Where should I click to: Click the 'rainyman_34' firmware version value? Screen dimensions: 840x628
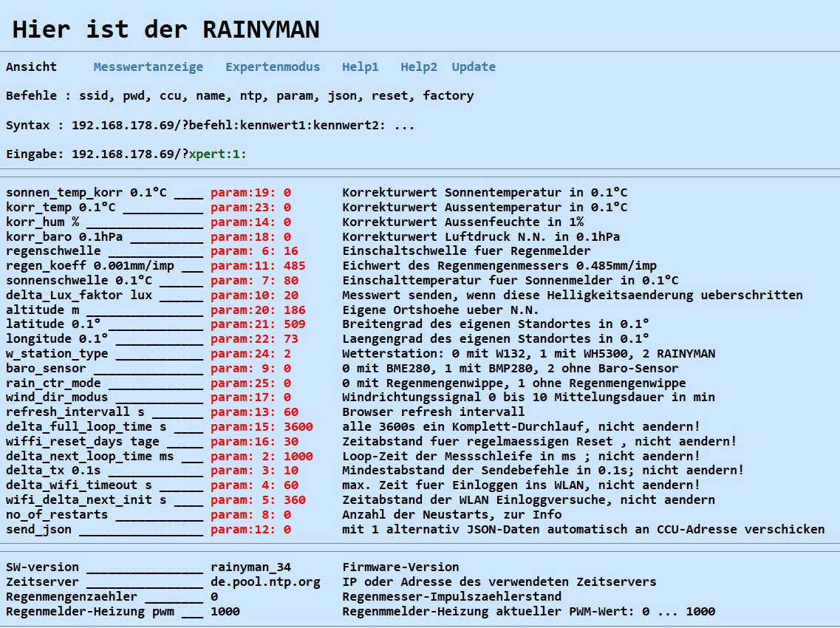pos(250,567)
